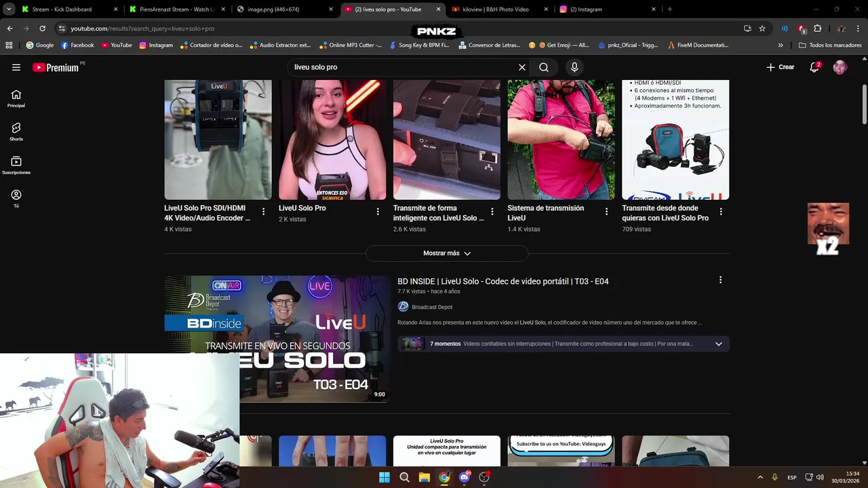Open Principal home in sidebar
This screenshot has height=488, width=868.
coord(16,99)
